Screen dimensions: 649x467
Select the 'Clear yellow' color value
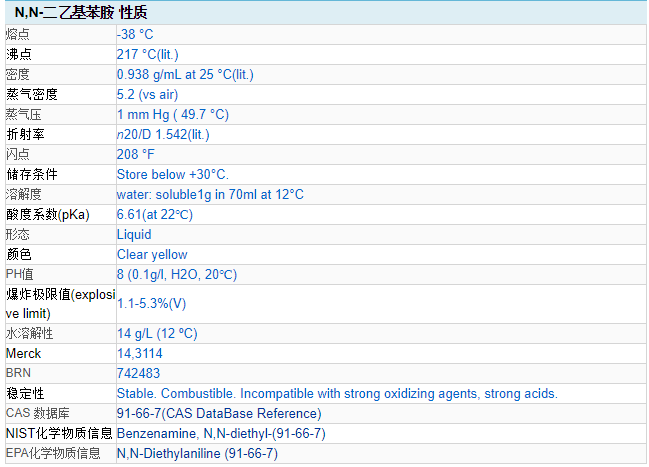pyautogui.click(x=152, y=254)
